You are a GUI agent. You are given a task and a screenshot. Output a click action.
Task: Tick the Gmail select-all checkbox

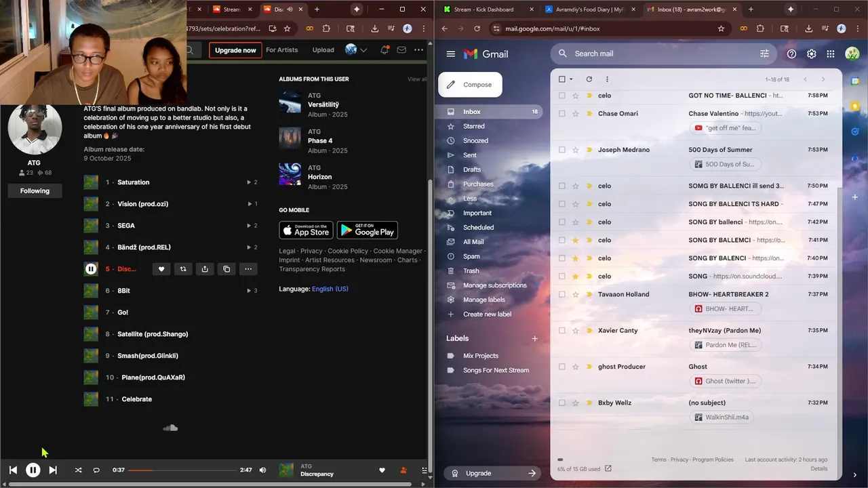point(561,79)
